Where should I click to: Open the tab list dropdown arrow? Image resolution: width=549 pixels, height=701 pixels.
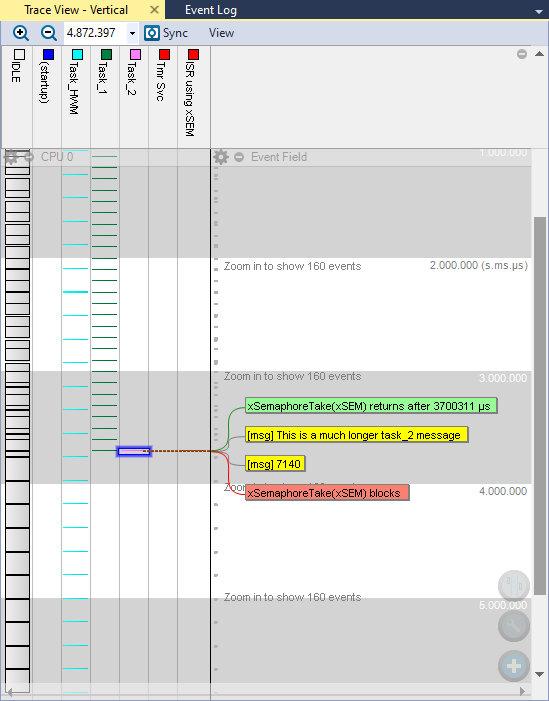click(x=539, y=12)
